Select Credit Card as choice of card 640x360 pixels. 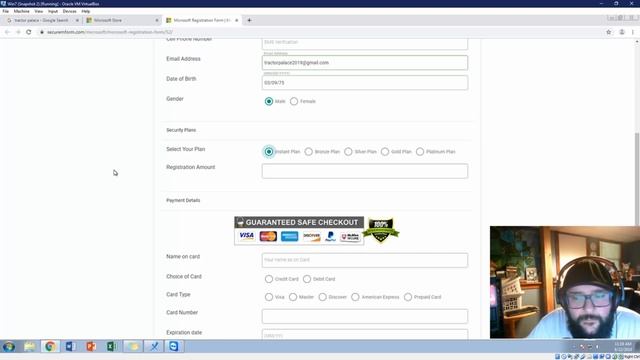click(269, 279)
